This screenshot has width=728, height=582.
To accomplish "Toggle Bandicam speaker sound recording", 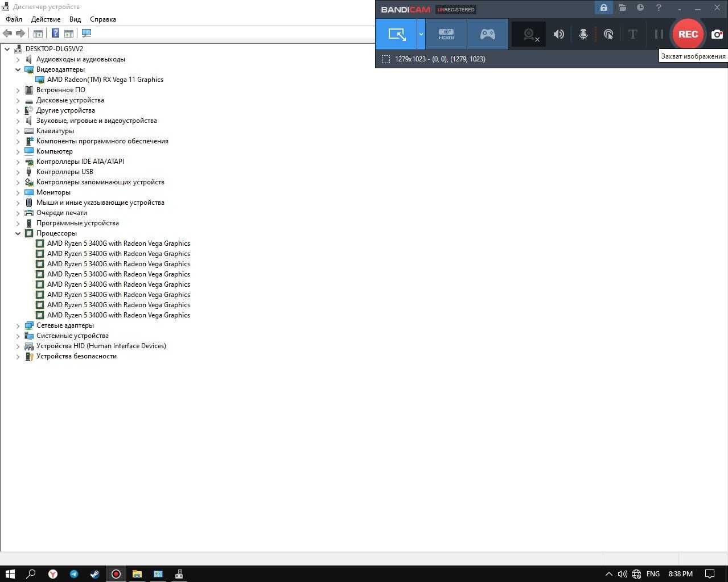I will (x=559, y=34).
